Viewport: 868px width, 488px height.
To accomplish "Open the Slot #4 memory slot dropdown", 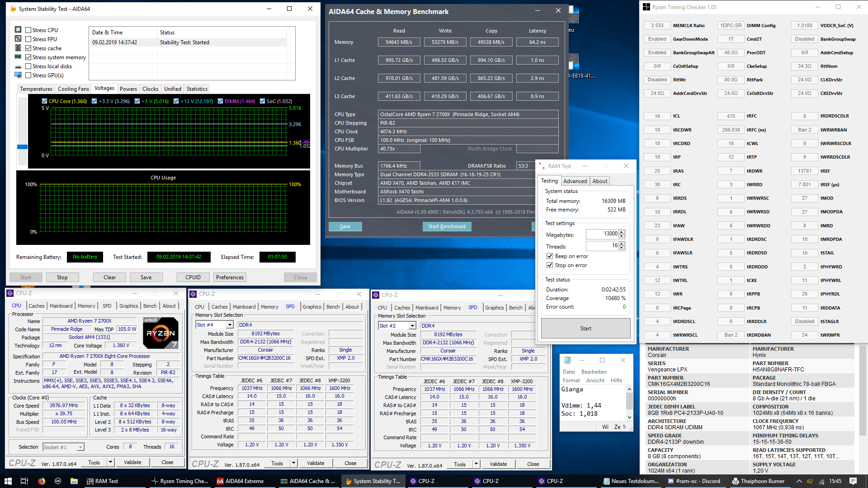I will pos(230,325).
